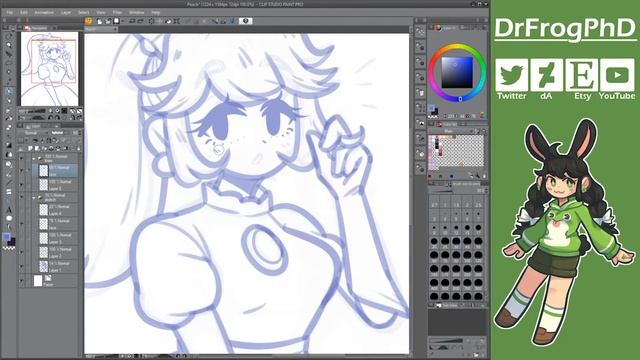Click the DrFrogPhD title link
640x360 pixels.
565,29
